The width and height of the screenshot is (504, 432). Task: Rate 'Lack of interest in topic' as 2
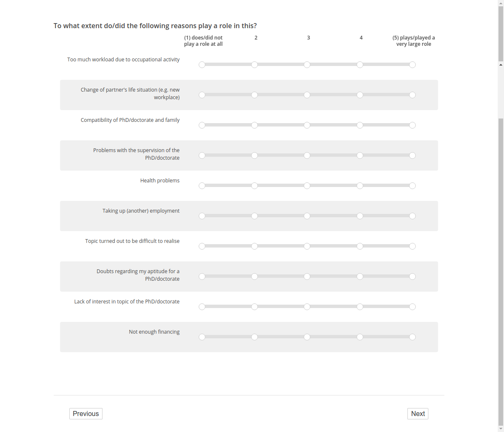(x=255, y=307)
